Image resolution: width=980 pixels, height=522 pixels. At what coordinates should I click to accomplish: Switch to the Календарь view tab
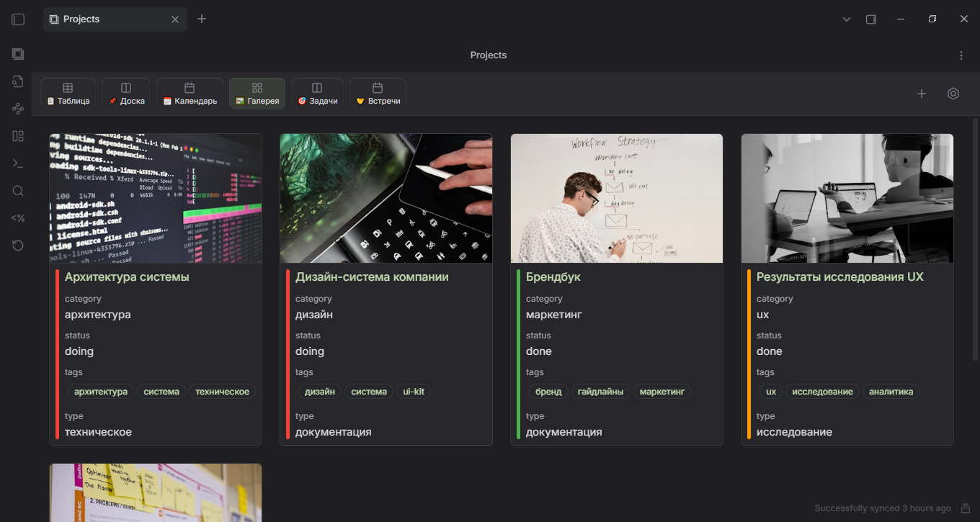(190, 94)
